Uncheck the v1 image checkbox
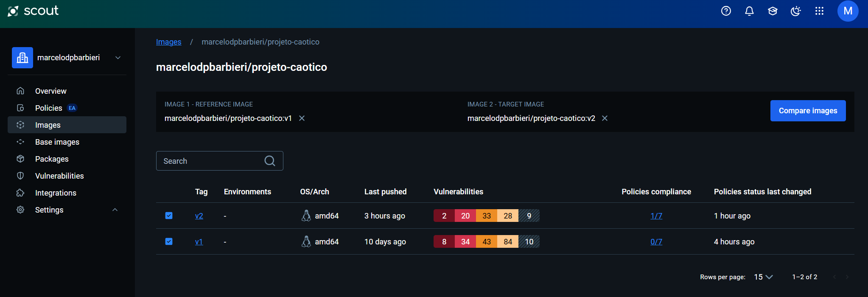This screenshot has height=297, width=868. coord(169,241)
